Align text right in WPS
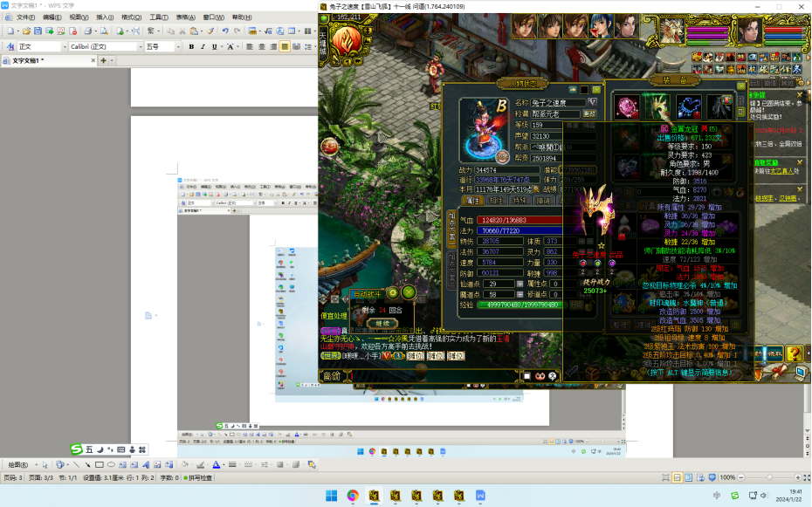 pyautogui.click(x=273, y=46)
